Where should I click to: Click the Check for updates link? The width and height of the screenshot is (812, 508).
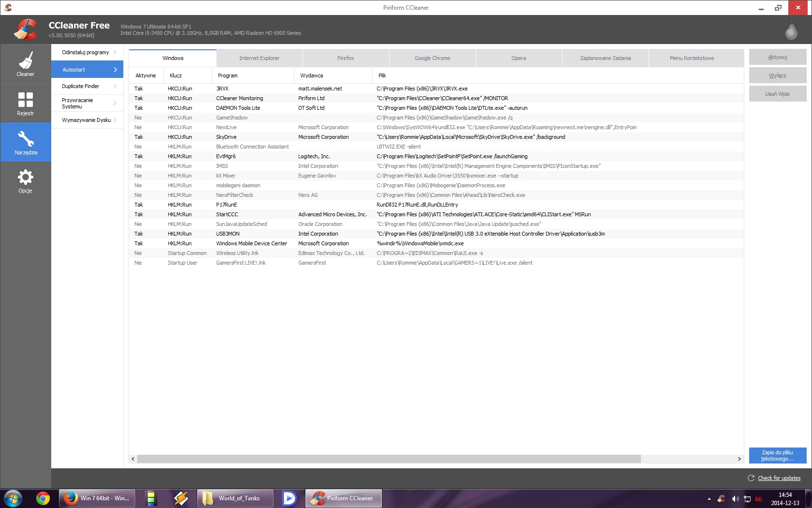pyautogui.click(x=779, y=478)
